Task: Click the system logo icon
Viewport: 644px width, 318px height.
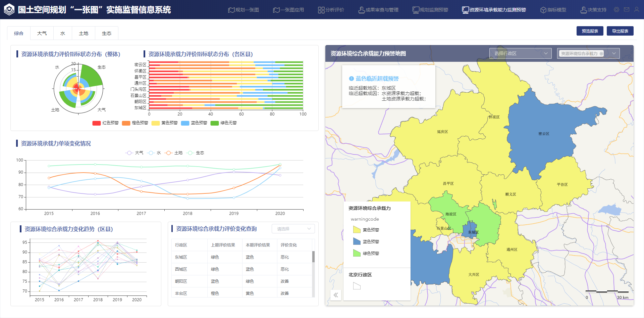Action: click(9, 10)
